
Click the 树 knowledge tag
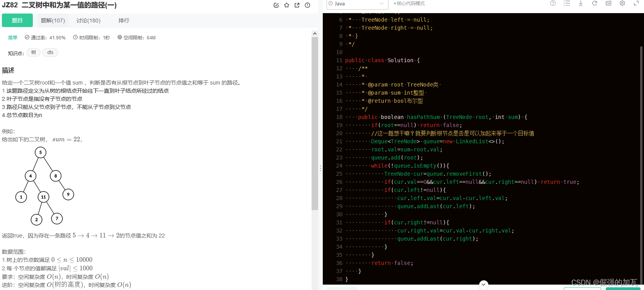(x=34, y=53)
